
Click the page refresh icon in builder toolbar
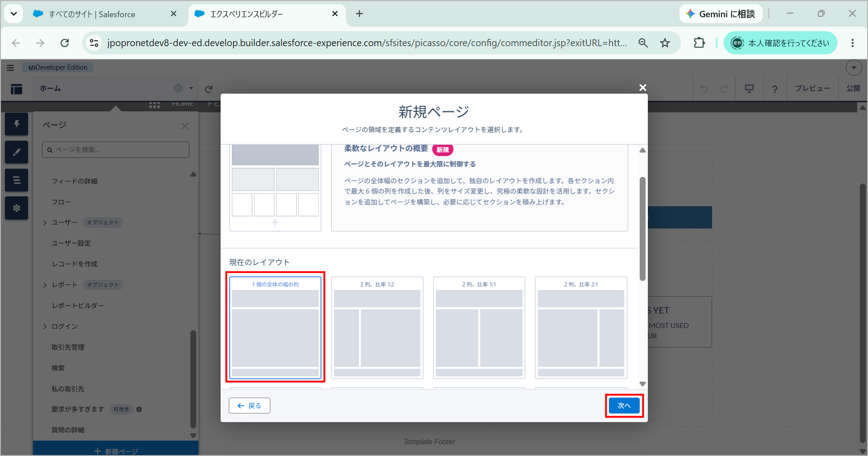point(208,89)
